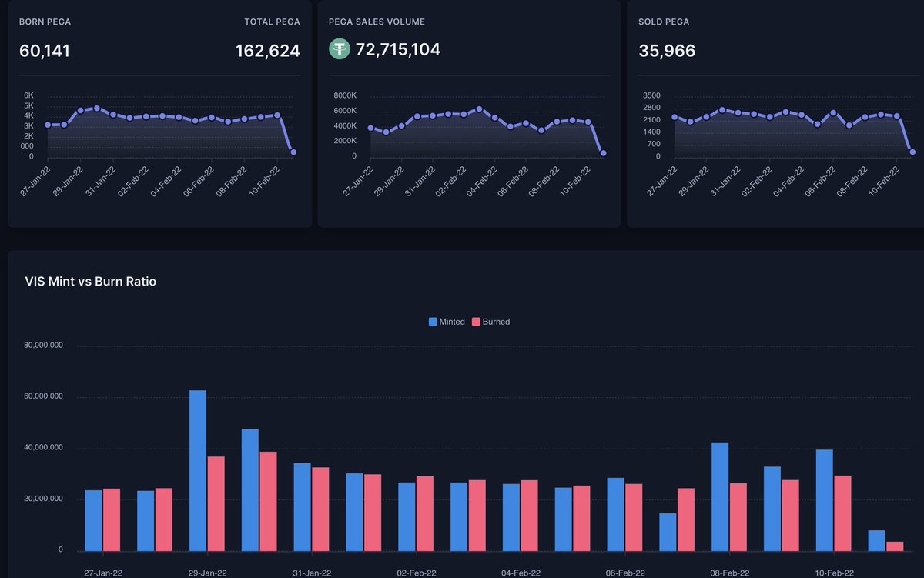924x578 pixels.
Task: Click the VIS Mint vs Burn Ratio title
Action: (91, 282)
